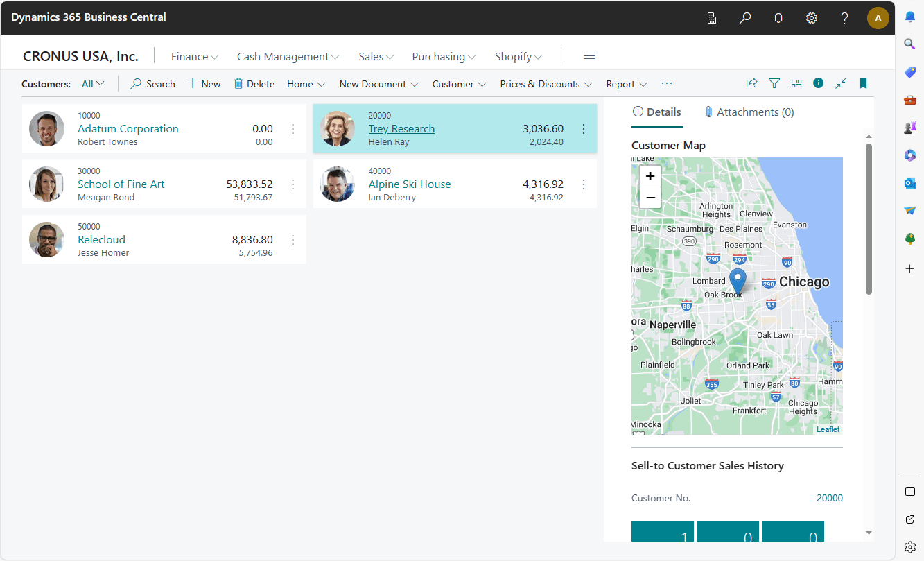Open the Outlook icon in browser sidebar
Image resolution: width=924 pixels, height=561 pixels.
coord(910,183)
